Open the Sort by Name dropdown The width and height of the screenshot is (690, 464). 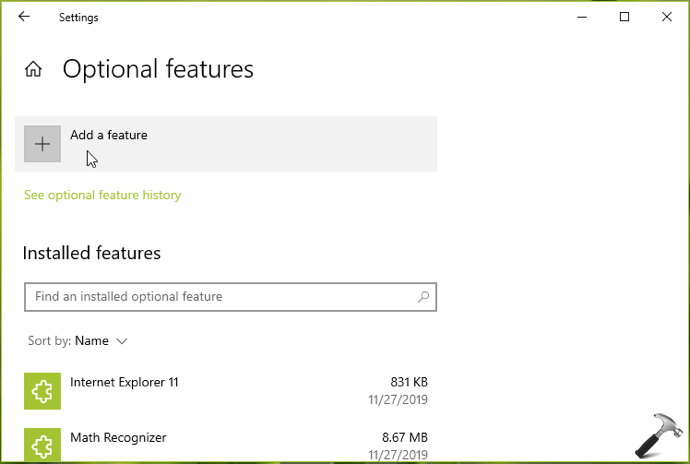[x=77, y=341]
